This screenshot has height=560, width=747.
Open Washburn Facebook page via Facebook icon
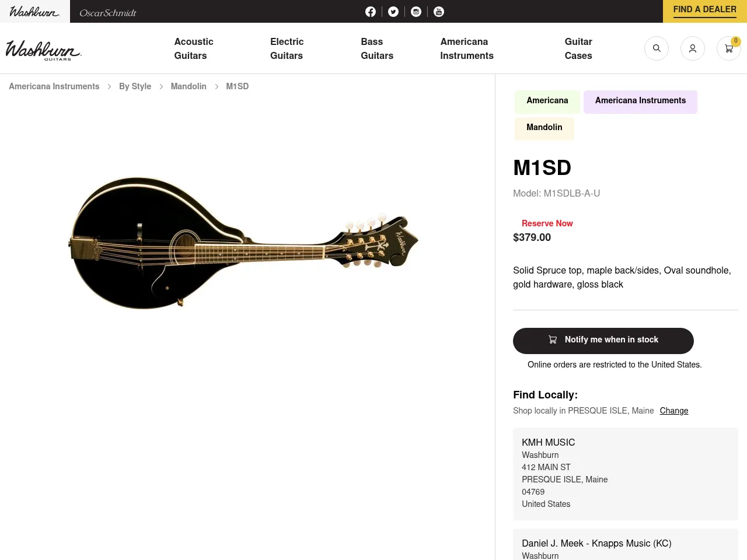371,12
